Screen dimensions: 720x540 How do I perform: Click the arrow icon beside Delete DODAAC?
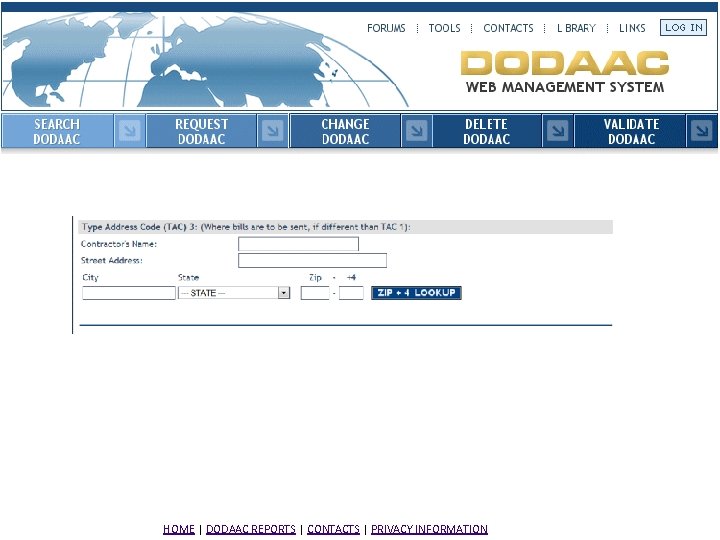pos(557,131)
